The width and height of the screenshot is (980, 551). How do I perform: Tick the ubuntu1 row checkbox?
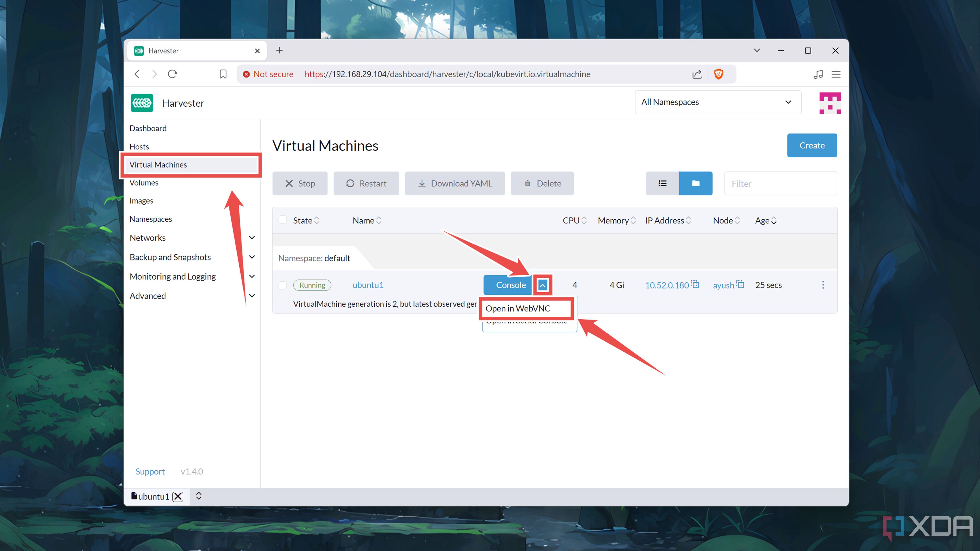(x=283, y=285)
